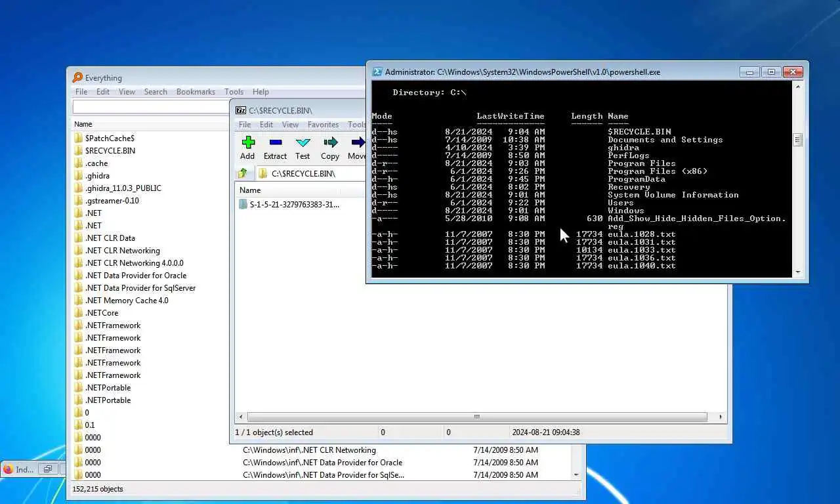
Task: Click folder icon beside $RECYCLE.BIN in Everything
Action: 78,150
